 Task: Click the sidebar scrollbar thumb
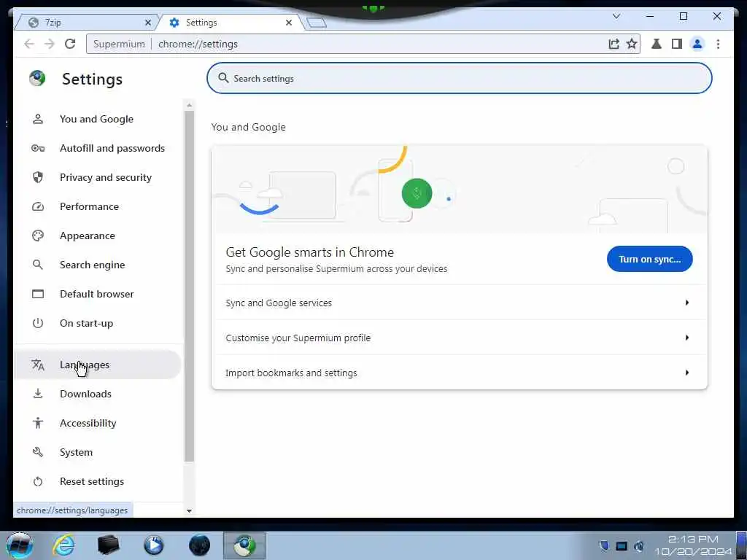(x=189, y=286)
